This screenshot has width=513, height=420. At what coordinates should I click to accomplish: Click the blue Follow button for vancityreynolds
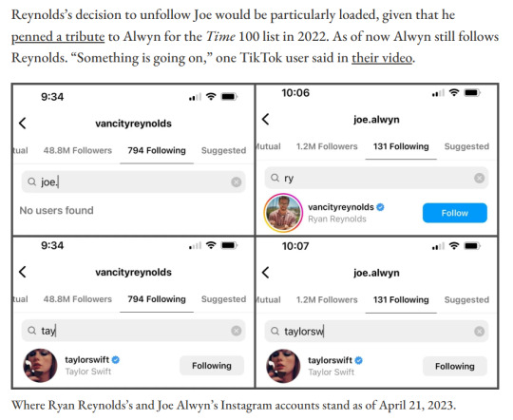tap(455, 213)
